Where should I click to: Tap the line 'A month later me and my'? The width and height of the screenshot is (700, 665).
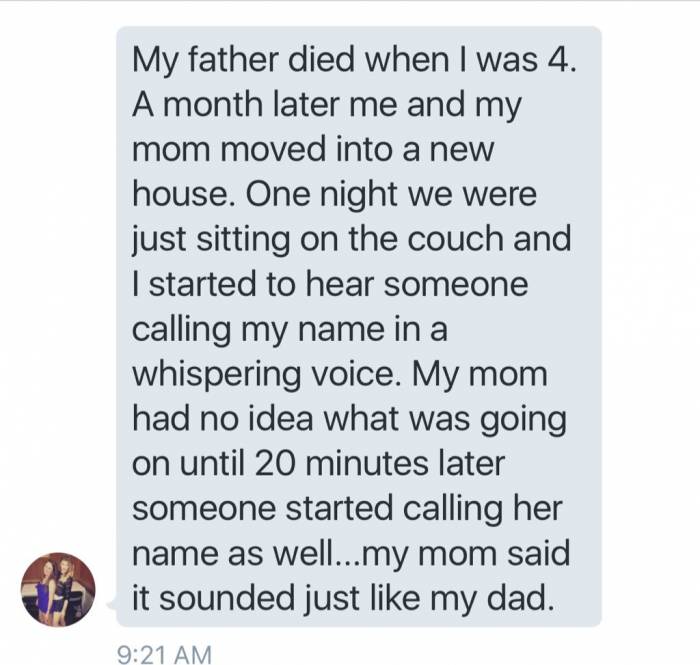327,105
